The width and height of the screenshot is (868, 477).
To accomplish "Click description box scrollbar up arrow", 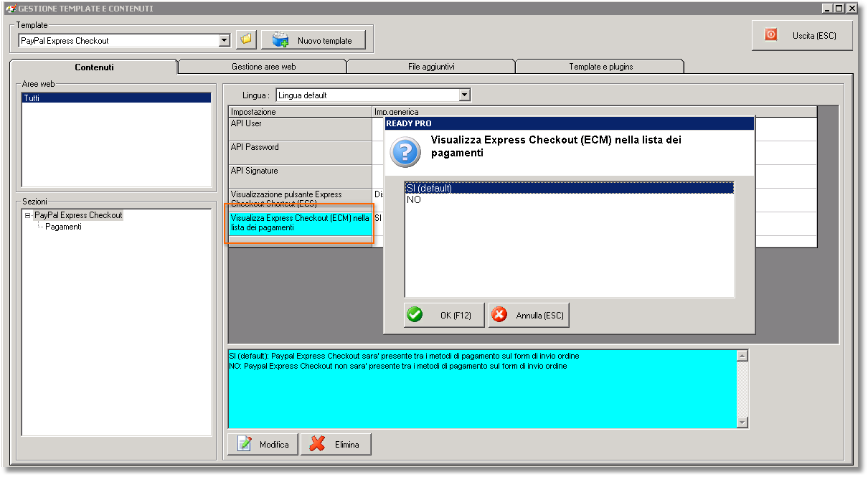I will 742,355.
